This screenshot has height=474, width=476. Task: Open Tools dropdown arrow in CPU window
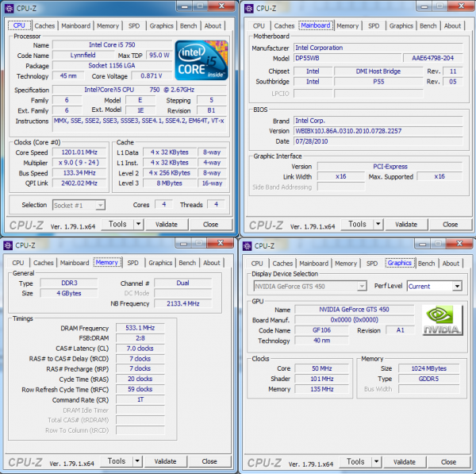coord(138,224)
